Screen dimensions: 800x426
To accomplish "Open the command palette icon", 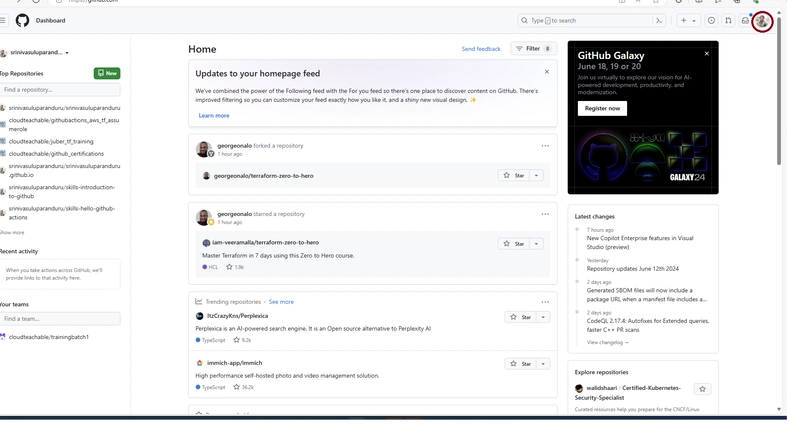I will point(659,20).
